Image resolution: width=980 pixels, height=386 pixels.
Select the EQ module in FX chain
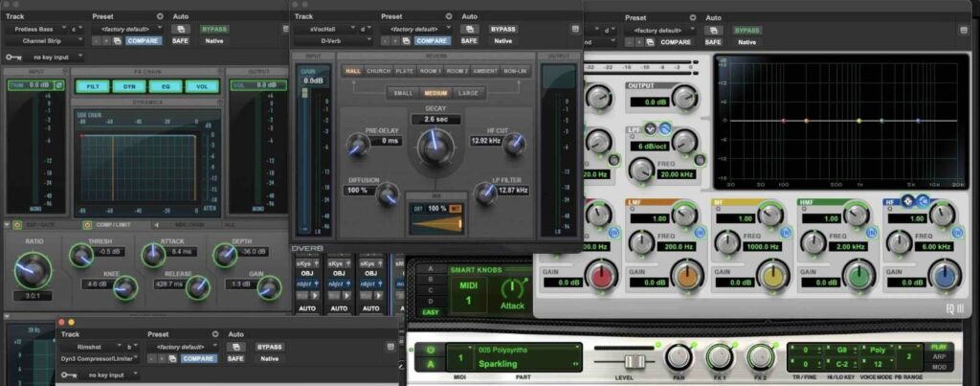(x=165, y=86)
